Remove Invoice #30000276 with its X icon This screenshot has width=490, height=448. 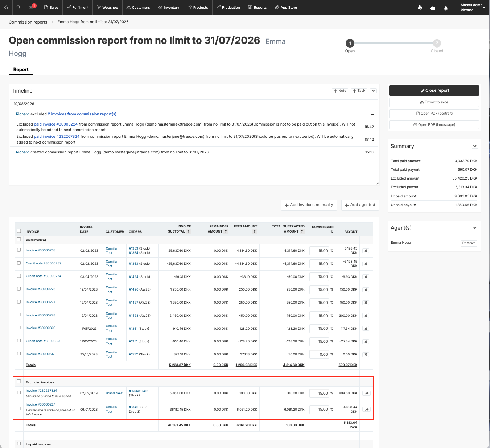pos(366,290)
